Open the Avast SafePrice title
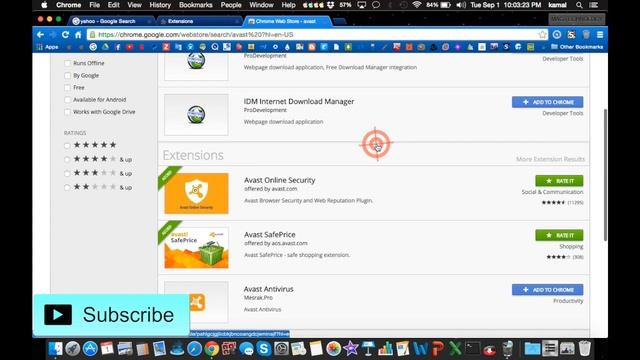The width and height of the screenshot is (640, 360). pyautogui.click(x=270, y=235)
